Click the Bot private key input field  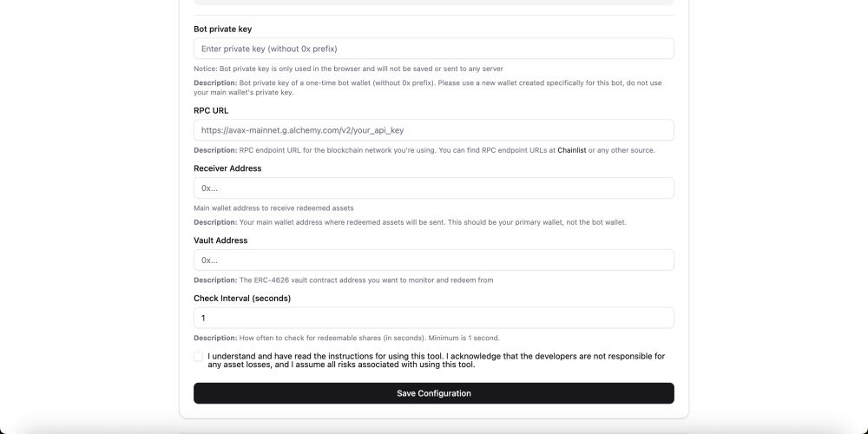[x=433, y=49]
